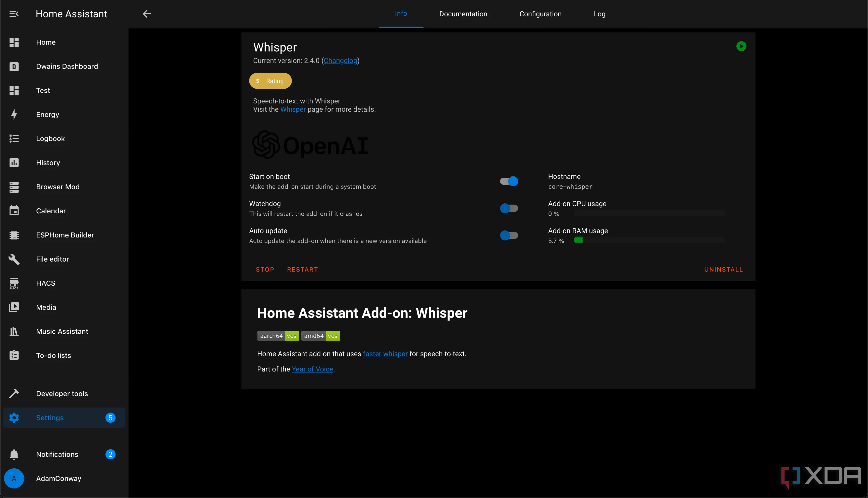Open the Media play box icon
The width and height of the screenshot is (868, 498).
coord(14,307)
